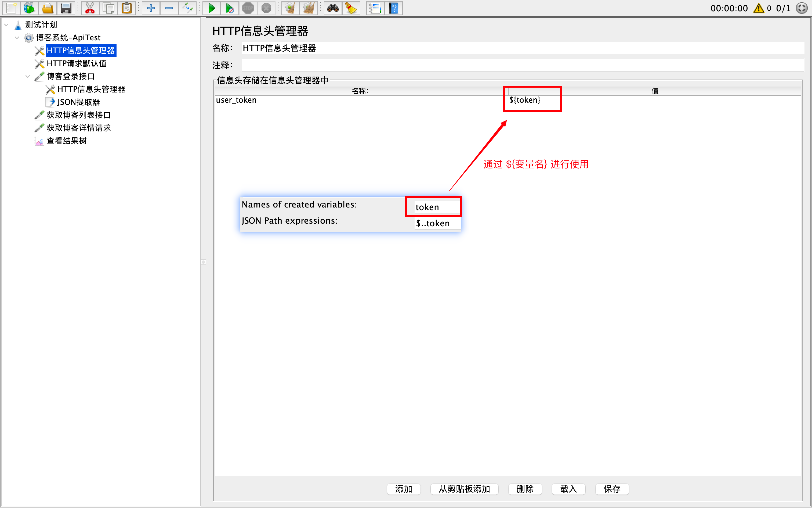Start the test with green play icon
The width and height of the screenshot is (812, 508).
pos(212,8)
